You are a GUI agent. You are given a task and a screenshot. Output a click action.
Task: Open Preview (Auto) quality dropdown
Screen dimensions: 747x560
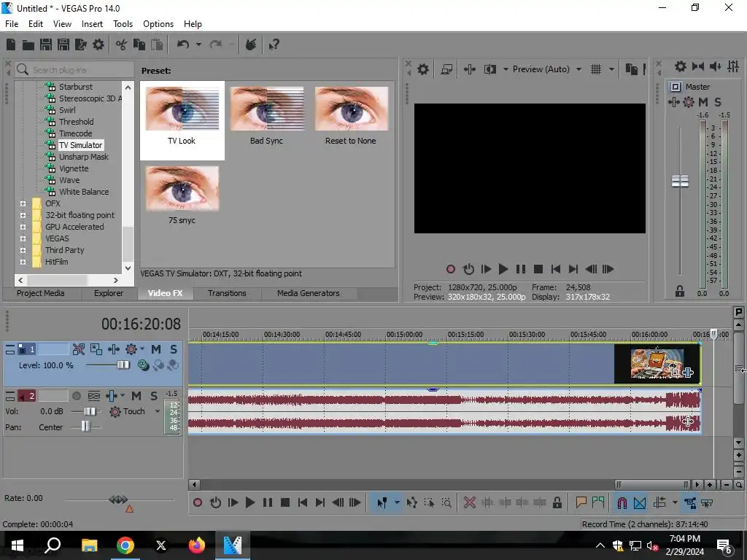click(578, 69)
